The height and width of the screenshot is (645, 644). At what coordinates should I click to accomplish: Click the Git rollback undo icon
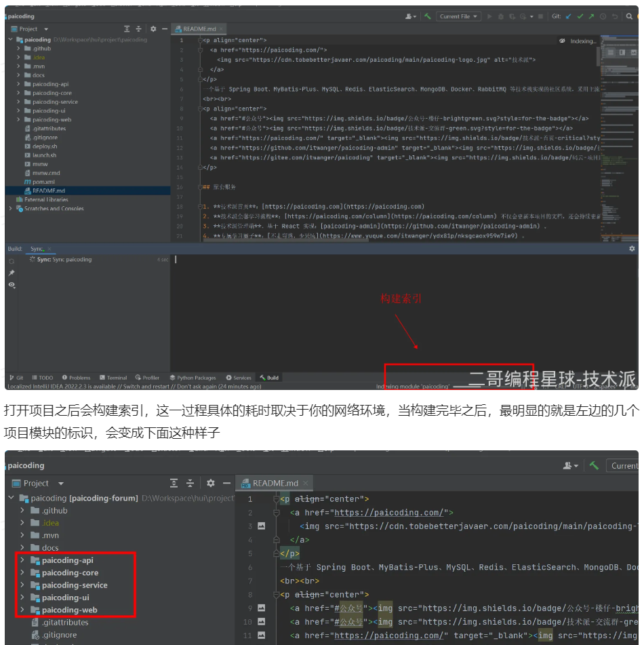click(615, 16)
